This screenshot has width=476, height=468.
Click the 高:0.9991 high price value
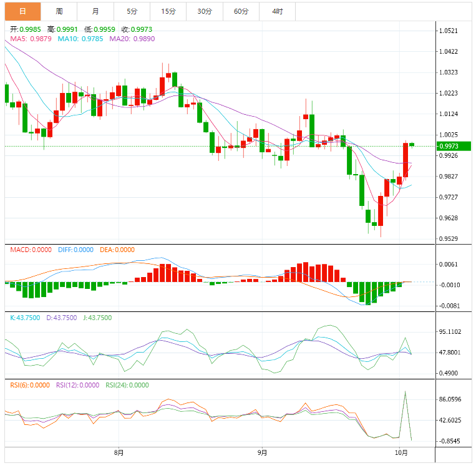click(x=62, y=29)
